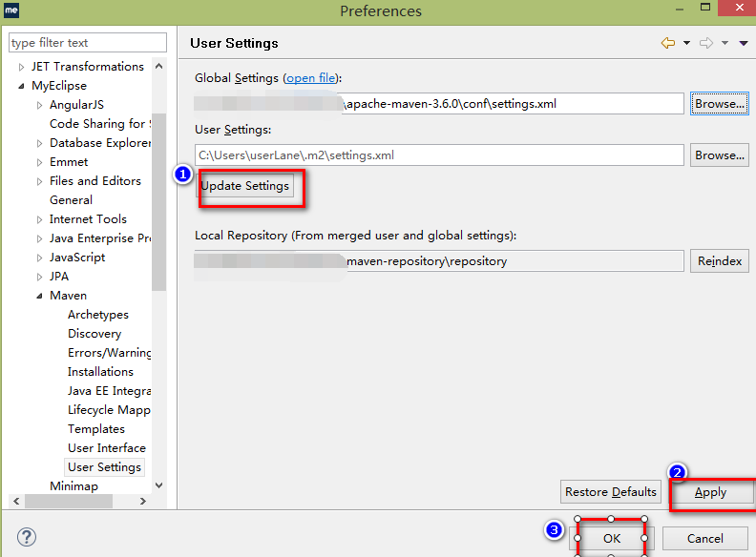Click the tree horizontal scrollbar thumb
Screen dimensions: 756x557
[x=69, y=501]
